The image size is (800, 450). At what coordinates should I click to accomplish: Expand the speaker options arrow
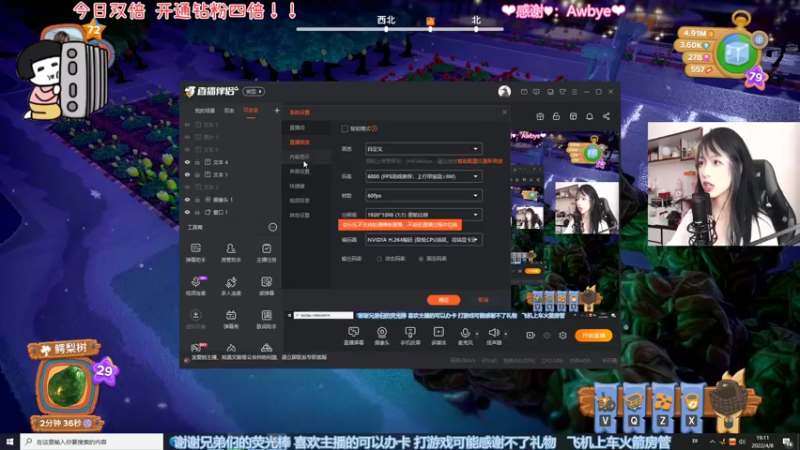506,334
